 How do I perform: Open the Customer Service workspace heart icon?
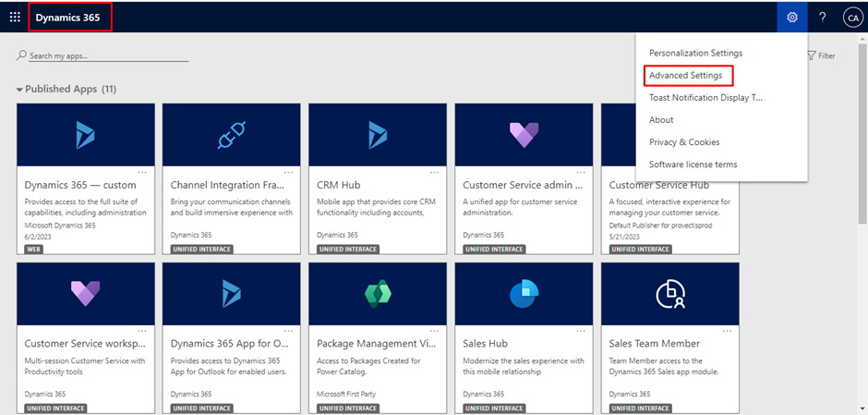click(85, 294)
